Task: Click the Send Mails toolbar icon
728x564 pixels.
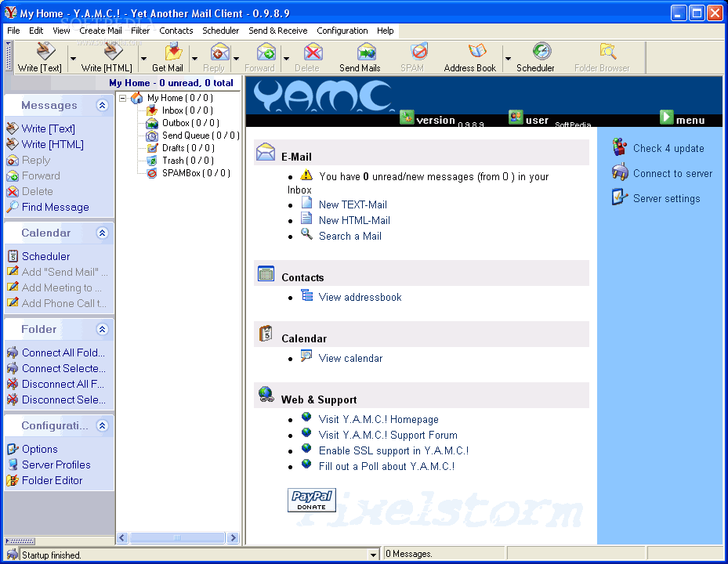Action: tap(366, 51)
